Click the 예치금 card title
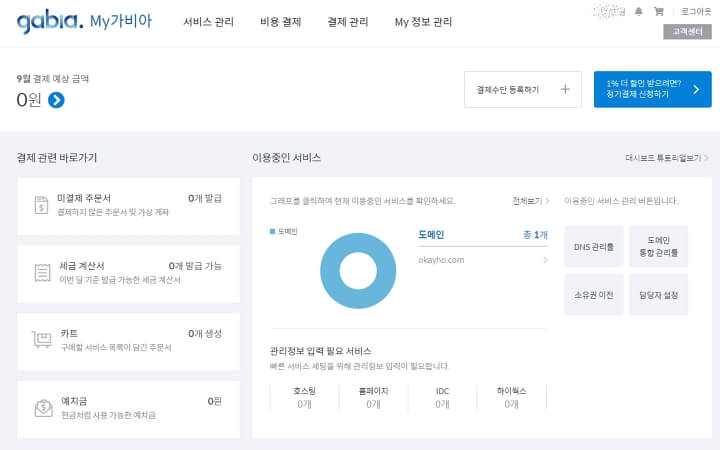Viewport: 720px width, 450px height. click(x=74, y=401)
